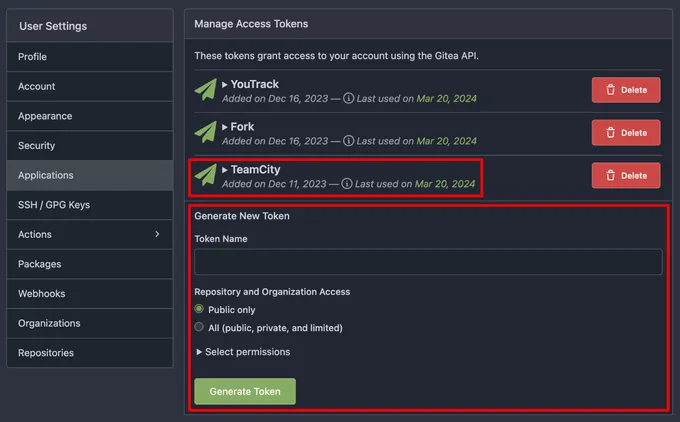
Task: Select All (public, private, and limited) option
Action: (199, 328)
